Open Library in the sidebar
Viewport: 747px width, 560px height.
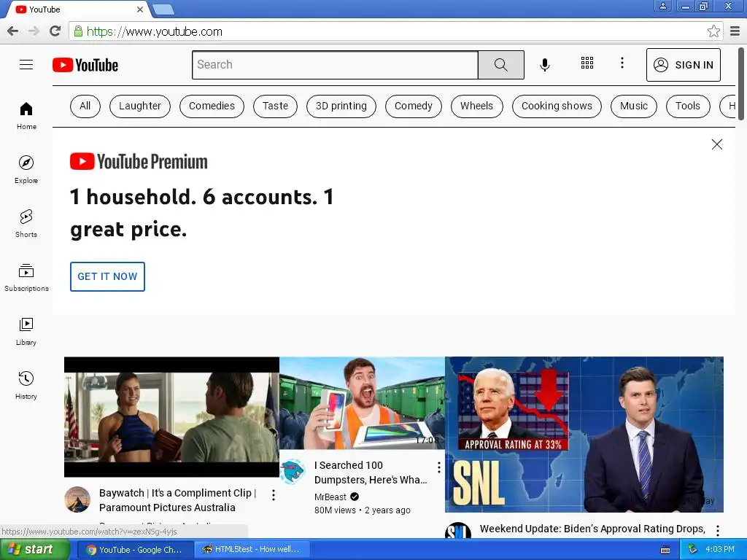[x=26, y=332]
